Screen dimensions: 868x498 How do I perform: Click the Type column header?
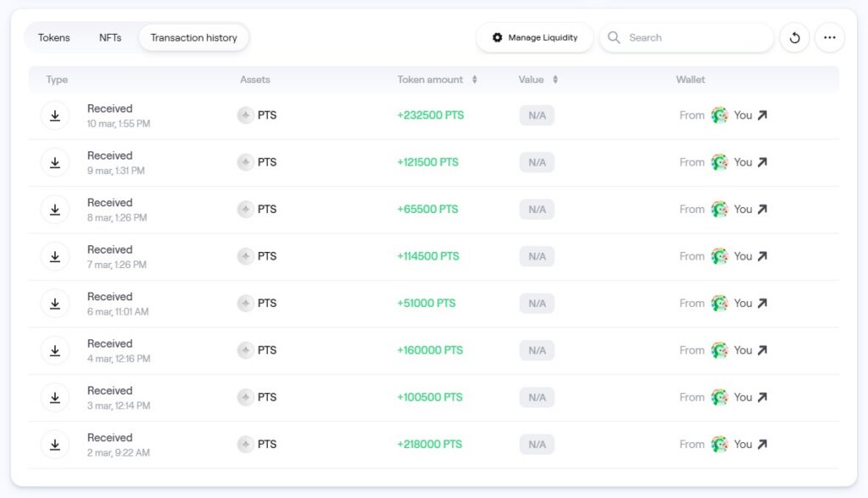[57, 80]
